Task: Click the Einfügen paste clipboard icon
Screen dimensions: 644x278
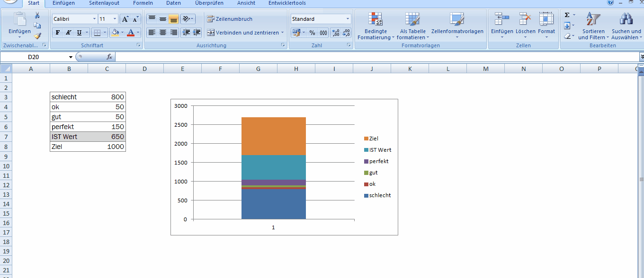Action: (x=20, y=19)
